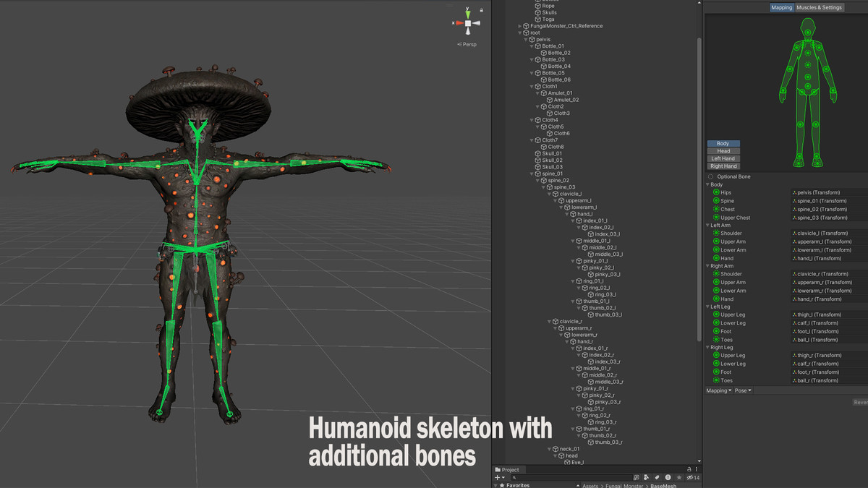Open the Pose dropdown menu
868x488 pixels.
744,390
